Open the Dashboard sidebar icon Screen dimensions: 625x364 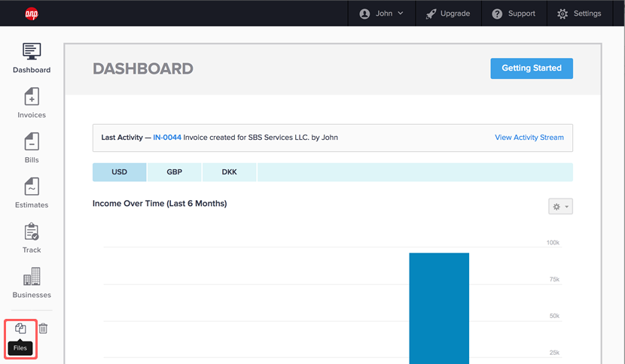[32, 51]
